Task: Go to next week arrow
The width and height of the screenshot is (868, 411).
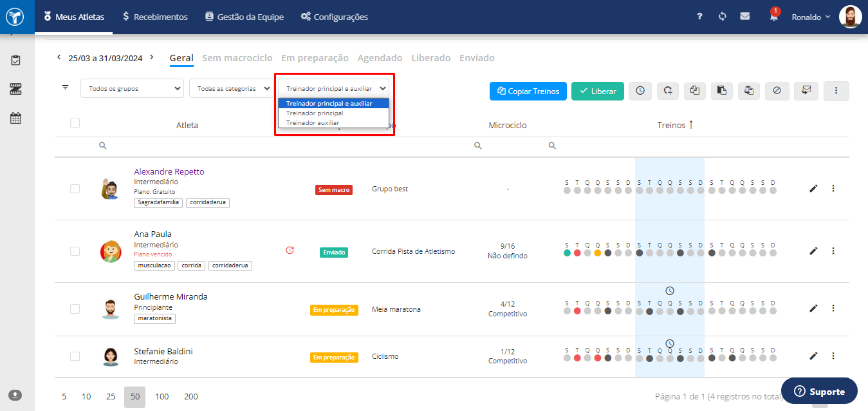Action: point(152,57)
